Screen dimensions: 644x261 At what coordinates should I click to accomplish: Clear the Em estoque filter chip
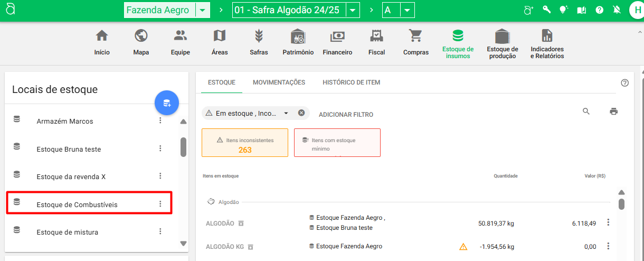(x=301, y=113)
